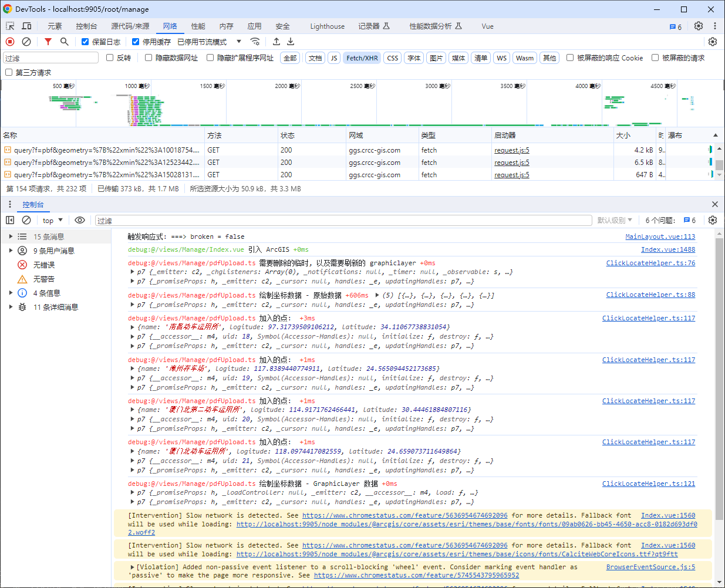The image size is (725, 588).
Task: Open drawer more tabs menu
Action: pyautogui.click(x=10, y=204)
